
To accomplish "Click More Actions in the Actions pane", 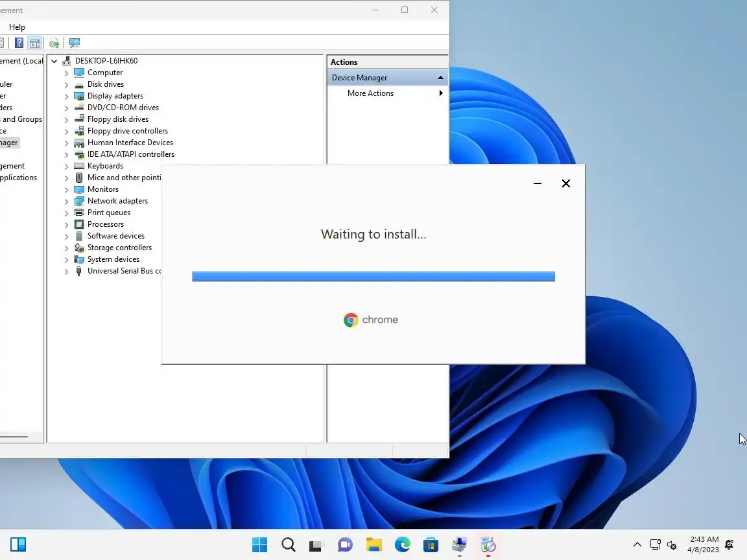I will coord(370,93).
